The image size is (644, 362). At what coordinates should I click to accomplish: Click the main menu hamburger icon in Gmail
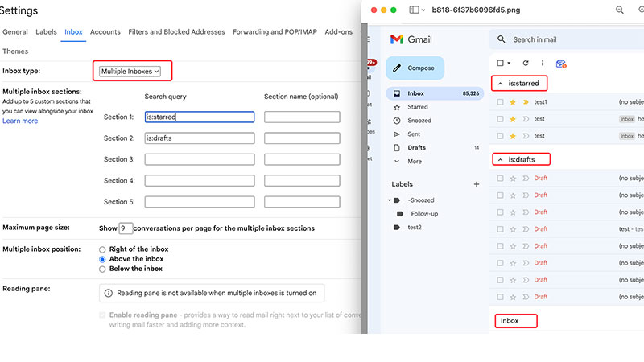click(x=369, y=39)
